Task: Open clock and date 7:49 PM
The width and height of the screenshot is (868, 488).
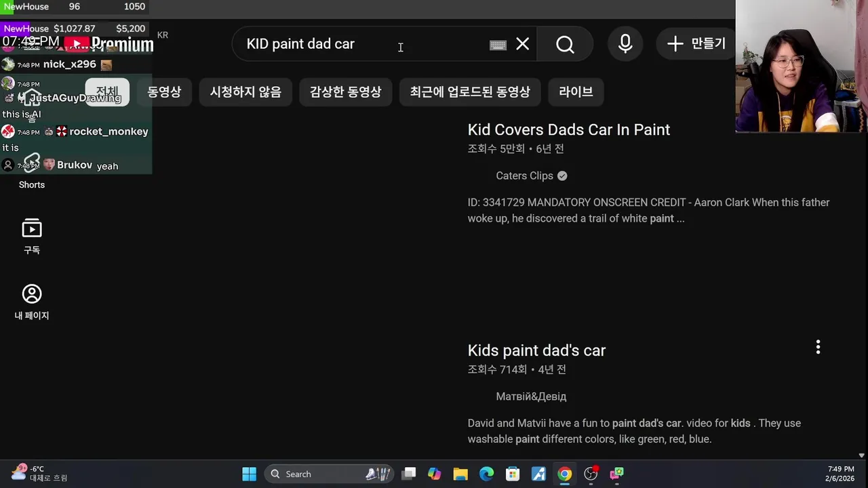Action: click(841, 474)
